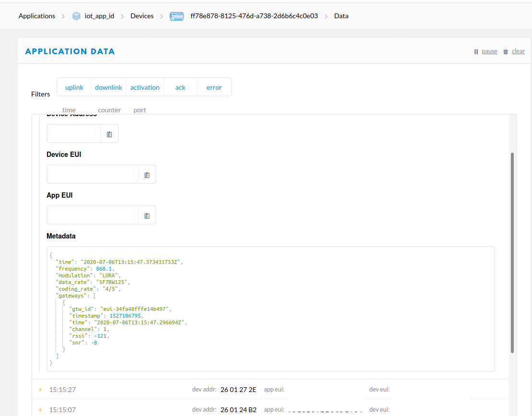Click the vertical scrollbar of the data panel
The width and height of the screenshot is (532, 416).
point(512,253)
